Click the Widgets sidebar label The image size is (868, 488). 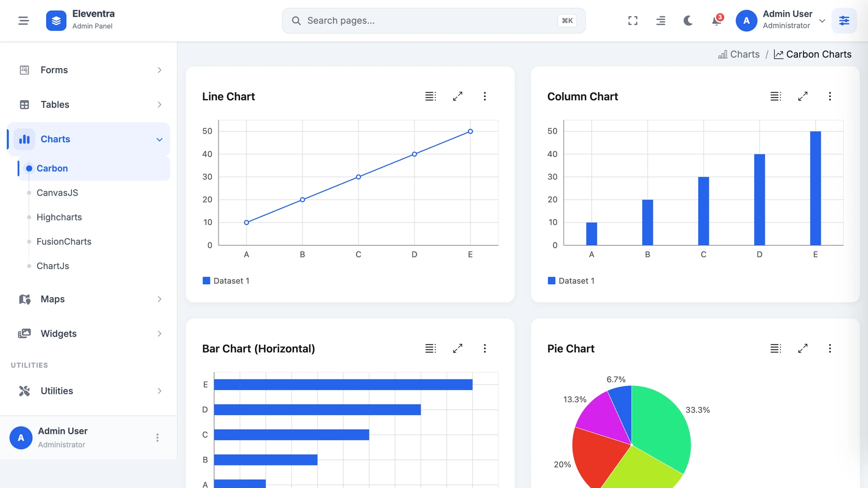58,334
